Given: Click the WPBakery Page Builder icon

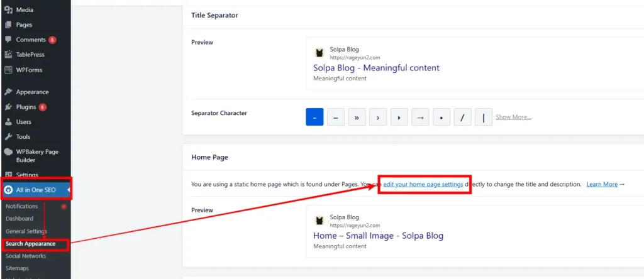Looking at the screenshot, I should (x=8, y=152).
